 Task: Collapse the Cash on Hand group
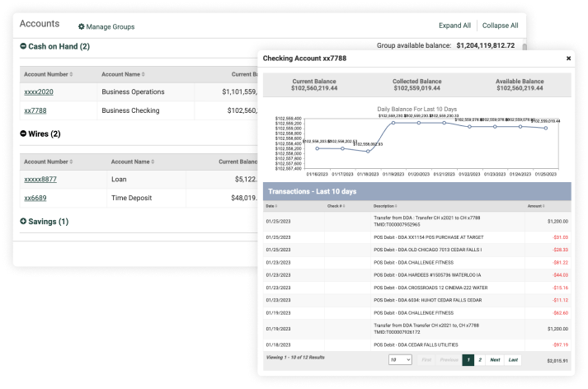click(x=23, y=47)
